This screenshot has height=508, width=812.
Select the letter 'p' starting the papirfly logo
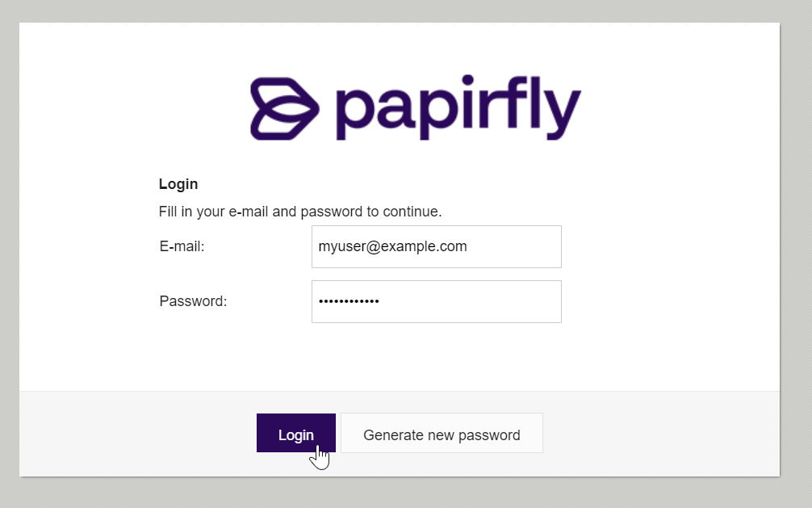tap(354, 114)
